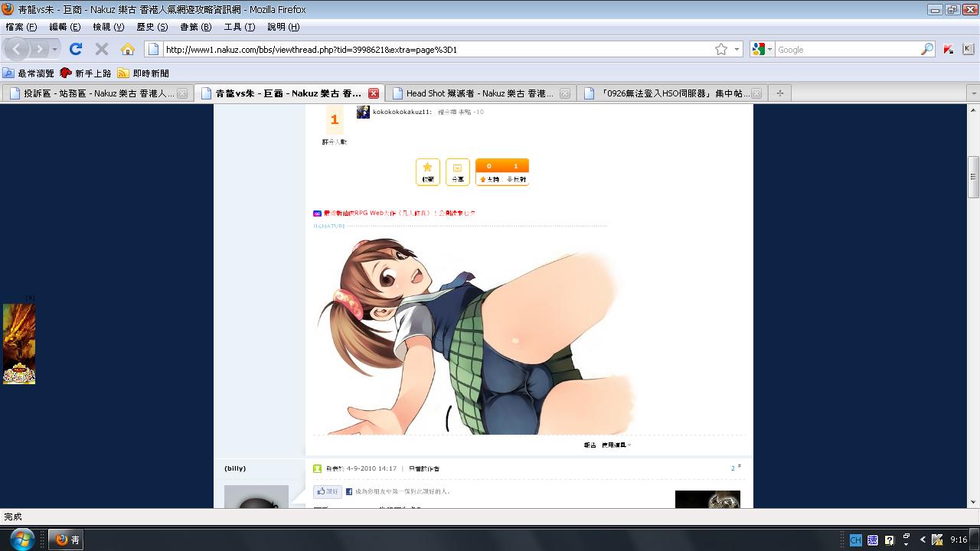Image resolution: width=980 pixels, height=551 pixels.
Task: Open the back/forward history dropdown arrow
Action: 54,49
